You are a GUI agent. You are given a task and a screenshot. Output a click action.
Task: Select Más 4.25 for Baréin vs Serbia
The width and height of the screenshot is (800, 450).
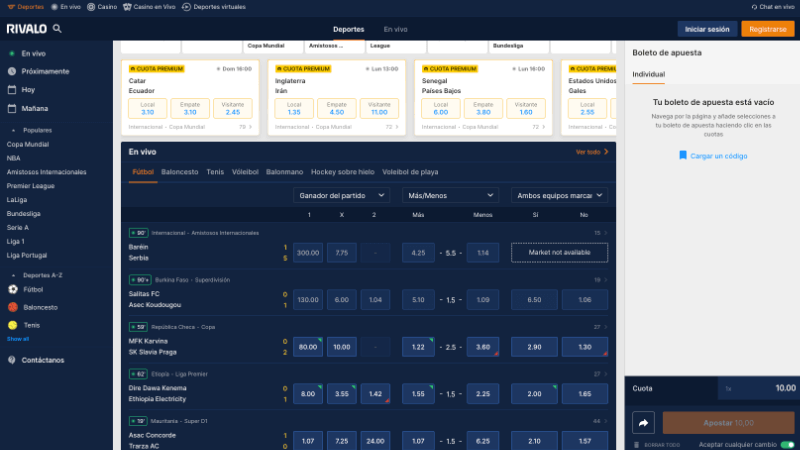tap(418, 253)
